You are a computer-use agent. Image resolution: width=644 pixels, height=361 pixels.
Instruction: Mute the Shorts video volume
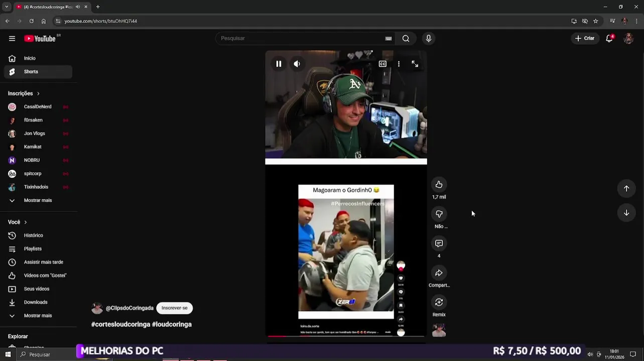point(297,64)
